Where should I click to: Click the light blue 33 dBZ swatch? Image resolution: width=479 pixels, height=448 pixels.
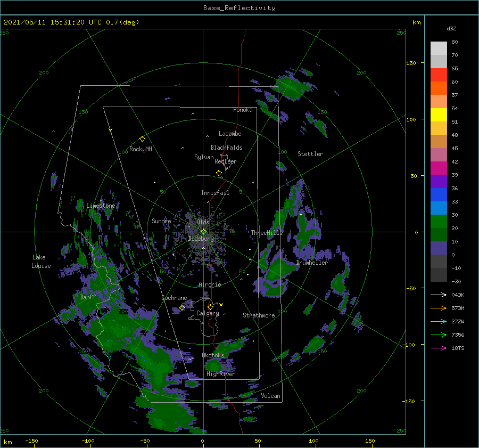(x=439, y=208)
